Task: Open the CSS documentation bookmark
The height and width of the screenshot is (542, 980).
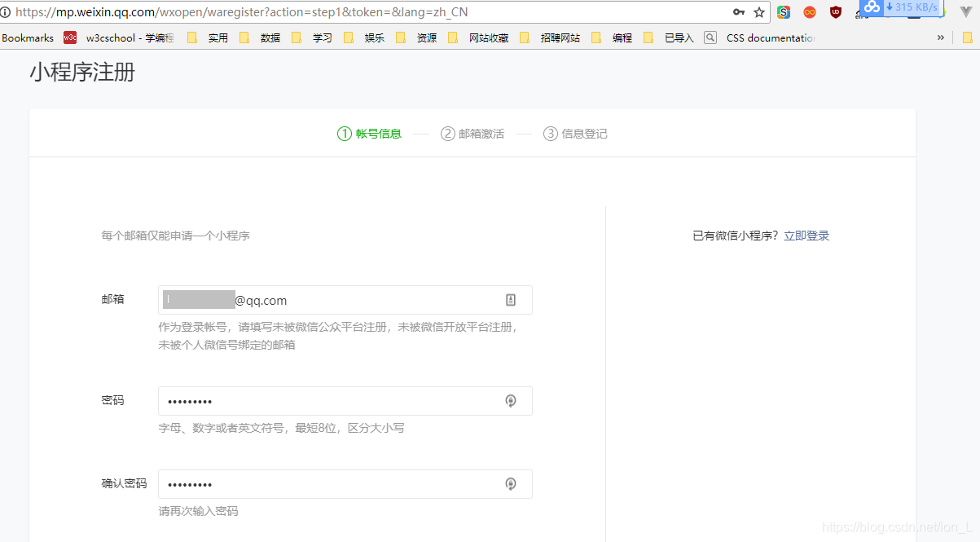Action: click(x=760, y=37)
